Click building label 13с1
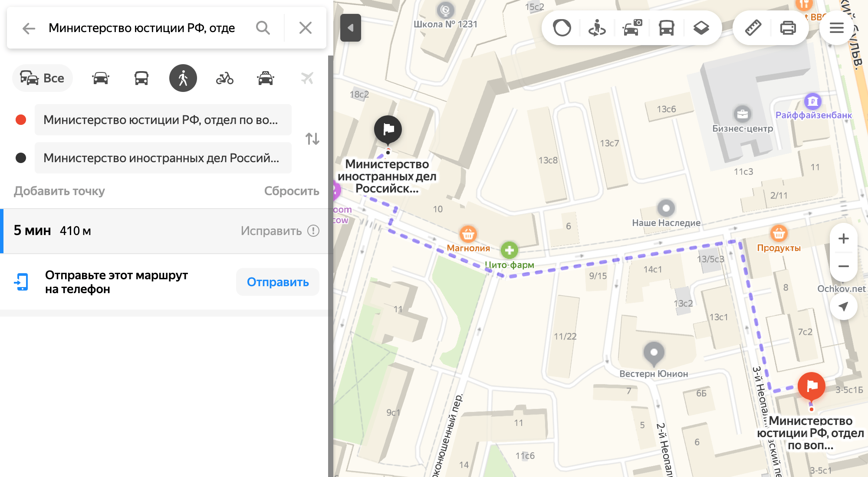Image resolution: width=868 pixels, height=477 pixels. pyautogui.click(x=718, y=317)
